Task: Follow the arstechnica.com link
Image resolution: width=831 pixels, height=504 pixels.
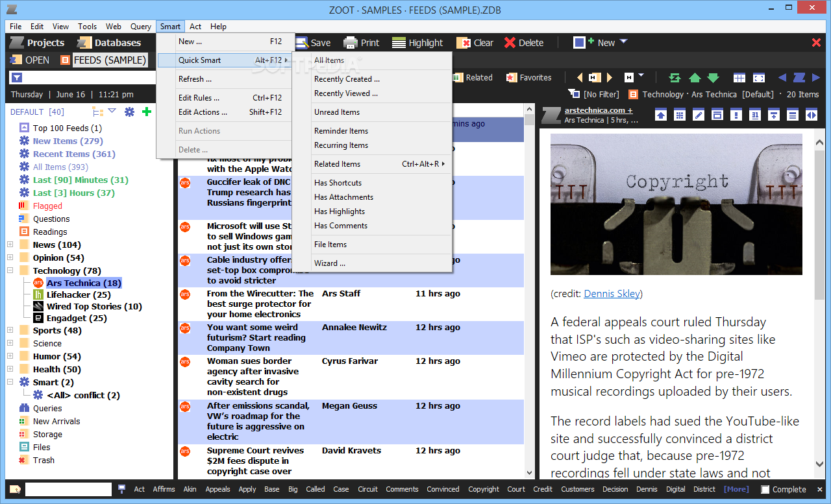Action: (599, 110)
